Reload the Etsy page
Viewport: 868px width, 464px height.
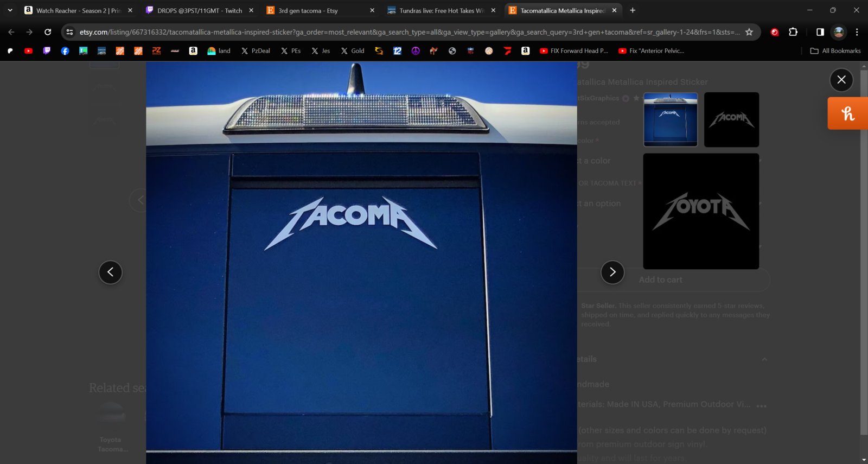click(x=48, y=32)
